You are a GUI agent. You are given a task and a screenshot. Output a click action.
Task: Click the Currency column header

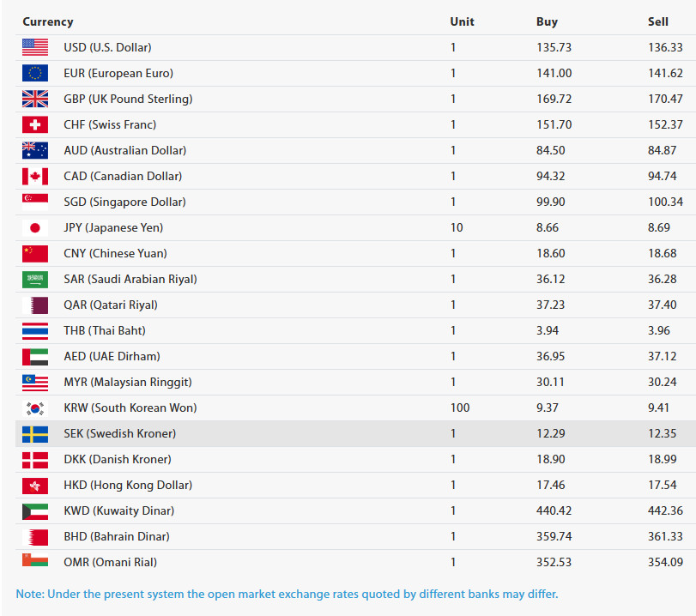pyautogui.click(x=48, y=21)
